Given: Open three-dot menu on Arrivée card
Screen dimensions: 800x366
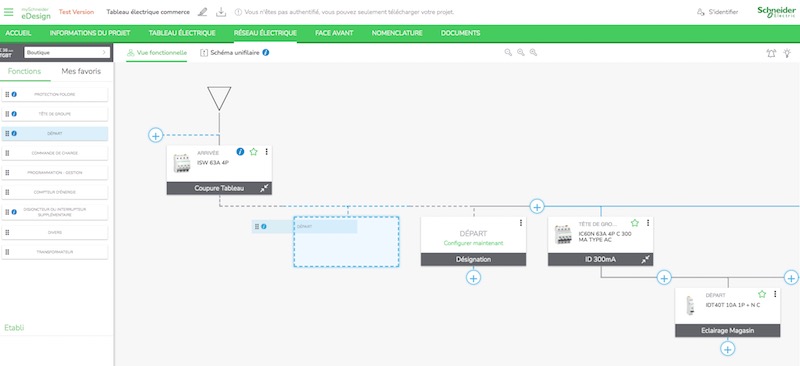Looking at the screenshot, I should tap(266, 152).
